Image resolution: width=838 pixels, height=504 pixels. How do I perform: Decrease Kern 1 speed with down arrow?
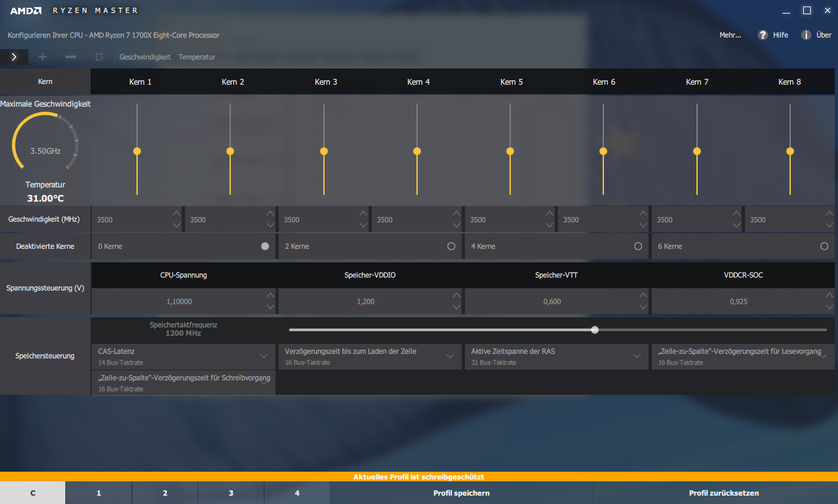coord(177,225)
